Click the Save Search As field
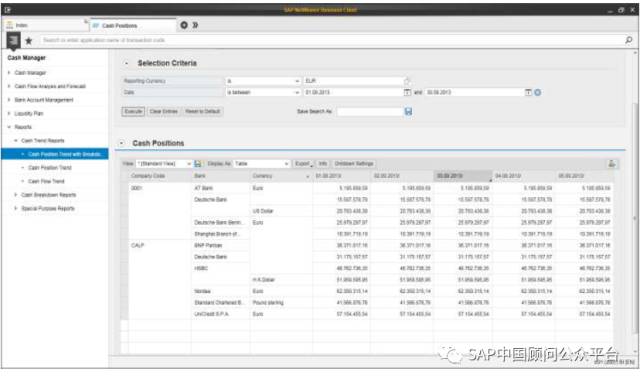 coord(370,112)
